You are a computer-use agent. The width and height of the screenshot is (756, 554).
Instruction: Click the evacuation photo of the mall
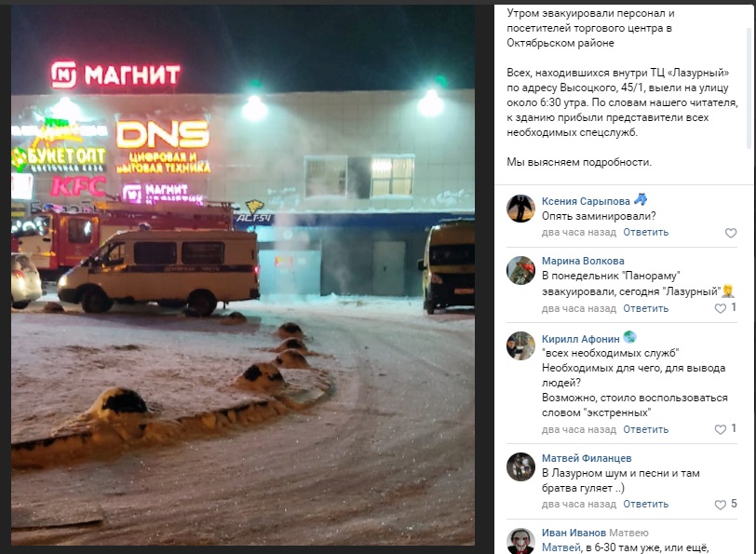[x=242, y=275]
